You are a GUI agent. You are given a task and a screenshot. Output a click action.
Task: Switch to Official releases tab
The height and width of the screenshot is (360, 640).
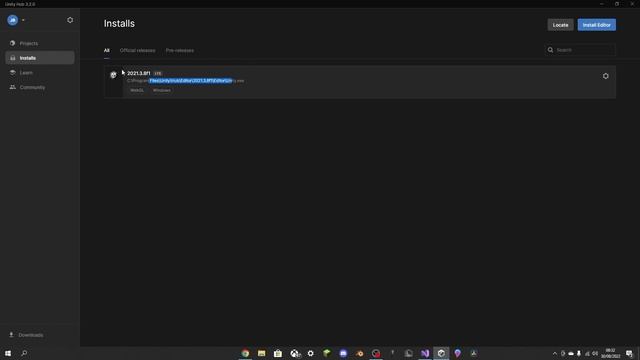(138, 51)
